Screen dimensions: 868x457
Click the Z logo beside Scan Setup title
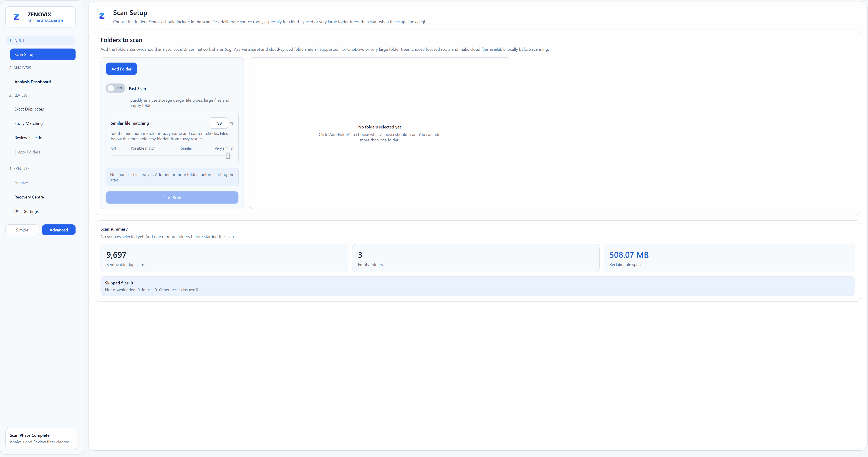pos(102,16)
